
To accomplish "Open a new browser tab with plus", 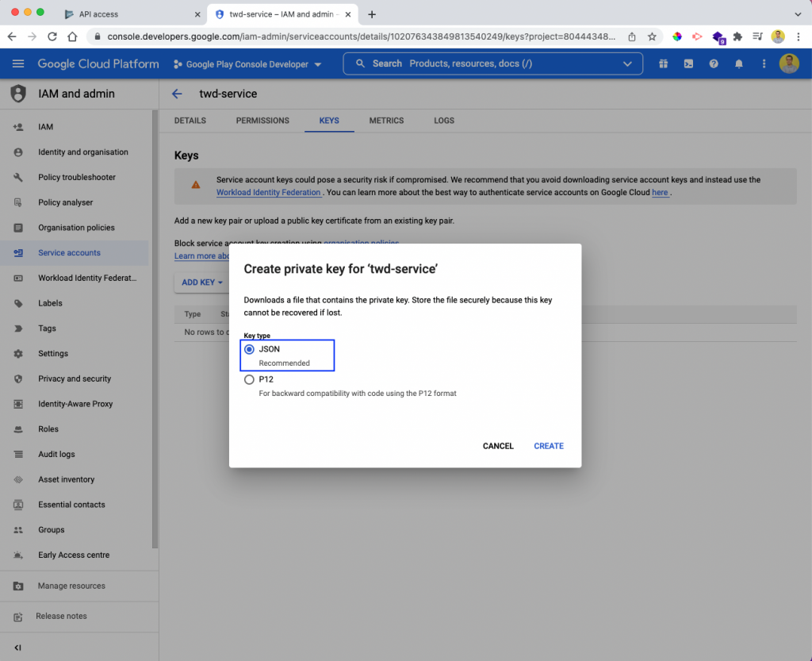I will click(372, 14).
